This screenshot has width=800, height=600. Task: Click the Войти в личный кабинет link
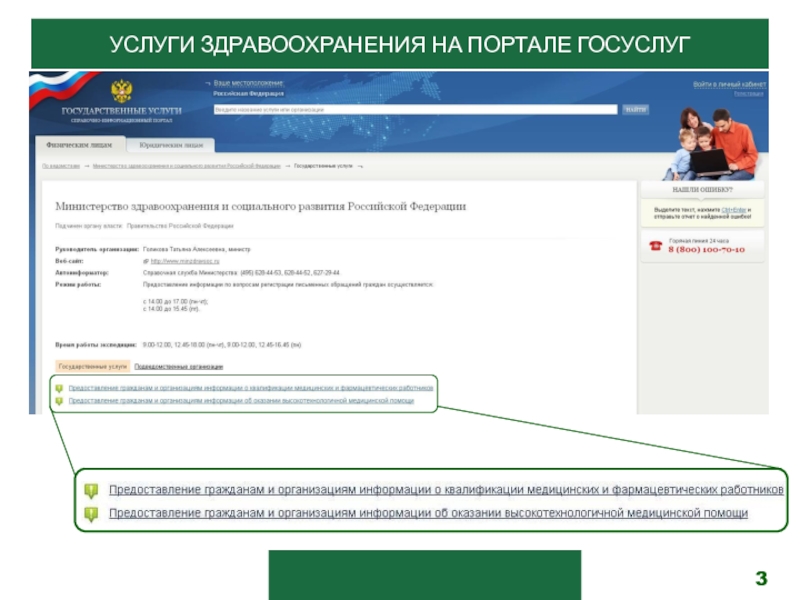coord(729,84)
